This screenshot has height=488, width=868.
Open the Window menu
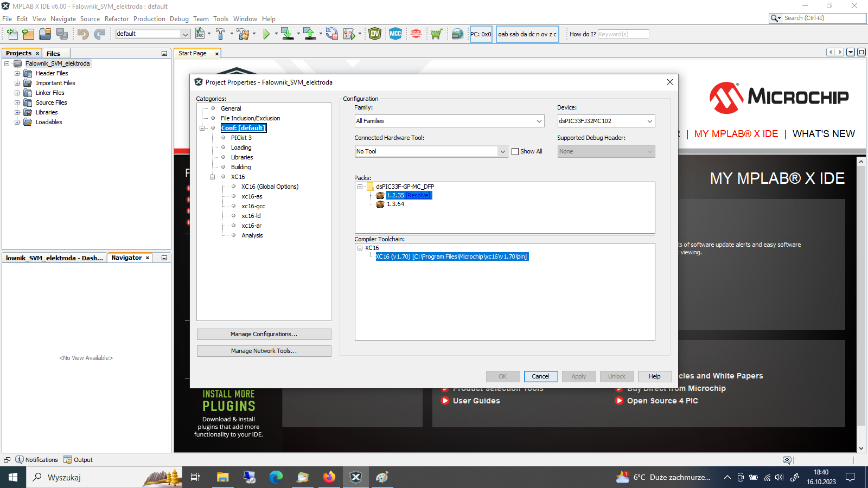tap(245, 18)
